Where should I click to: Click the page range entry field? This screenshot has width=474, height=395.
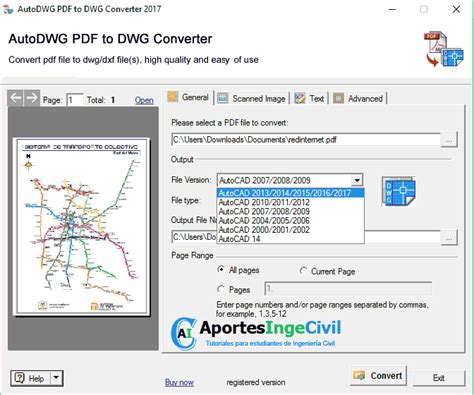click(x=348, y=289)
